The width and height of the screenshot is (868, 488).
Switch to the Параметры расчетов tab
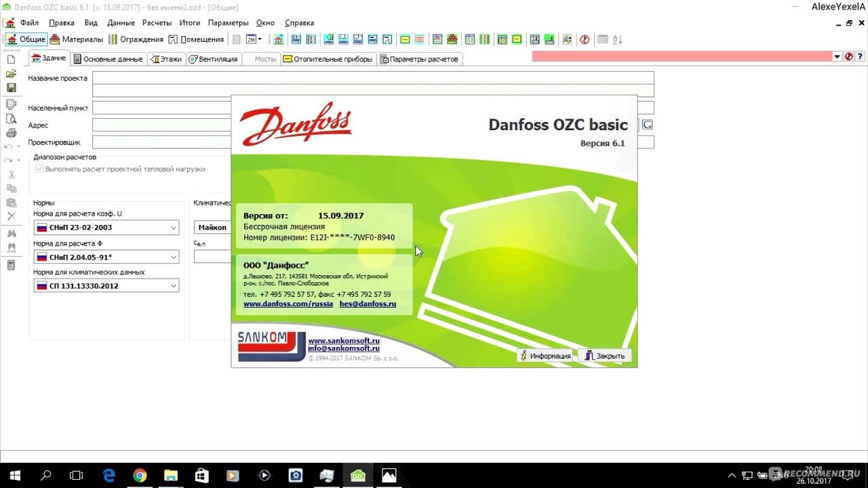419,59
